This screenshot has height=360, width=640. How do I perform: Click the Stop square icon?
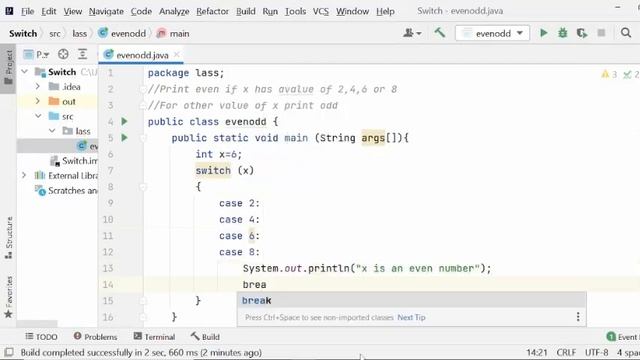coord(601,33)
